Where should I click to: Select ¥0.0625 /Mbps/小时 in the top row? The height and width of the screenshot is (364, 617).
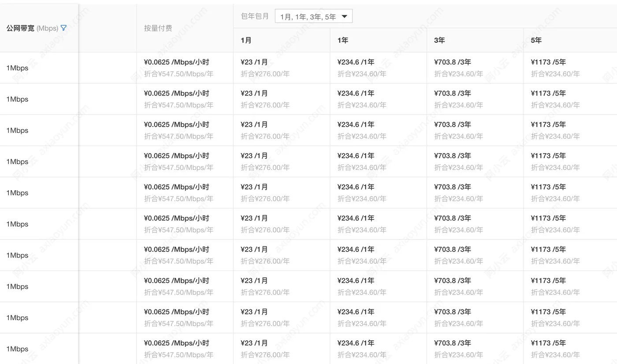(177, 62)
